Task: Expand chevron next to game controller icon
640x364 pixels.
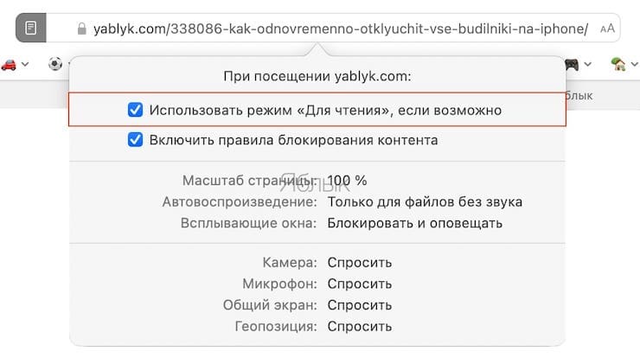Action: (x=588, y=64)
